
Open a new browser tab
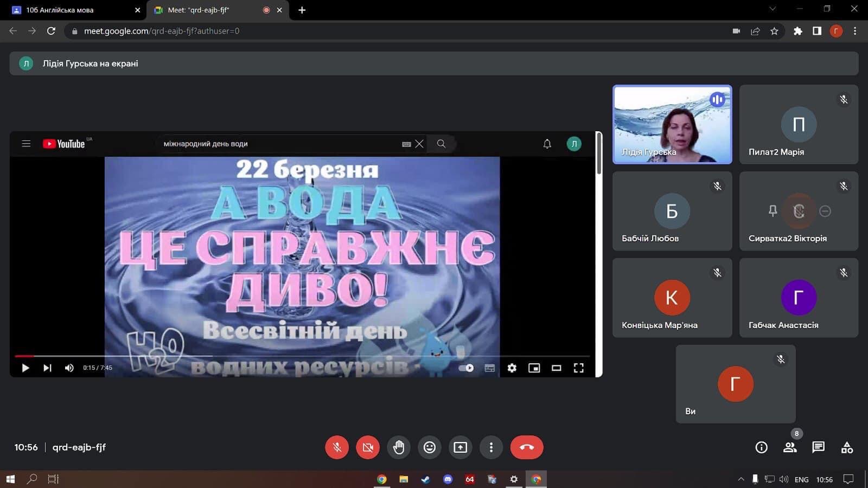[x=302, y=10]
